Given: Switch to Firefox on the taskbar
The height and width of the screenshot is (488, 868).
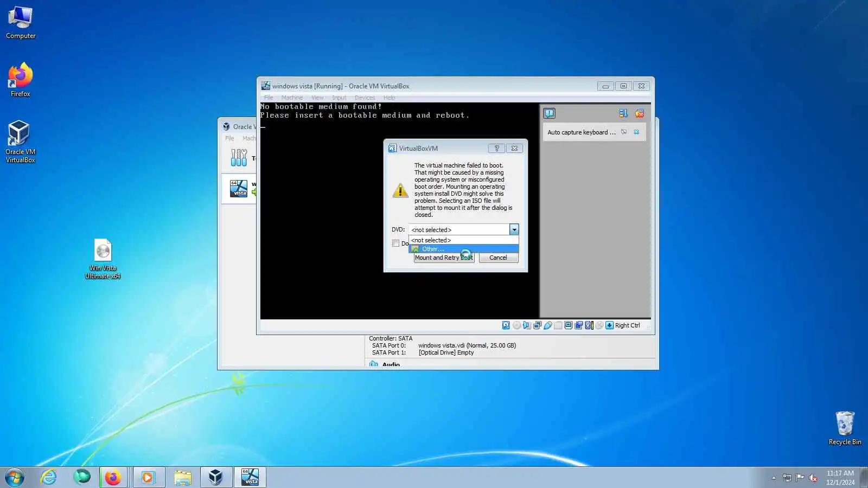Looking at the screenshot, I should pyautogui.click(x=113, y=477).
